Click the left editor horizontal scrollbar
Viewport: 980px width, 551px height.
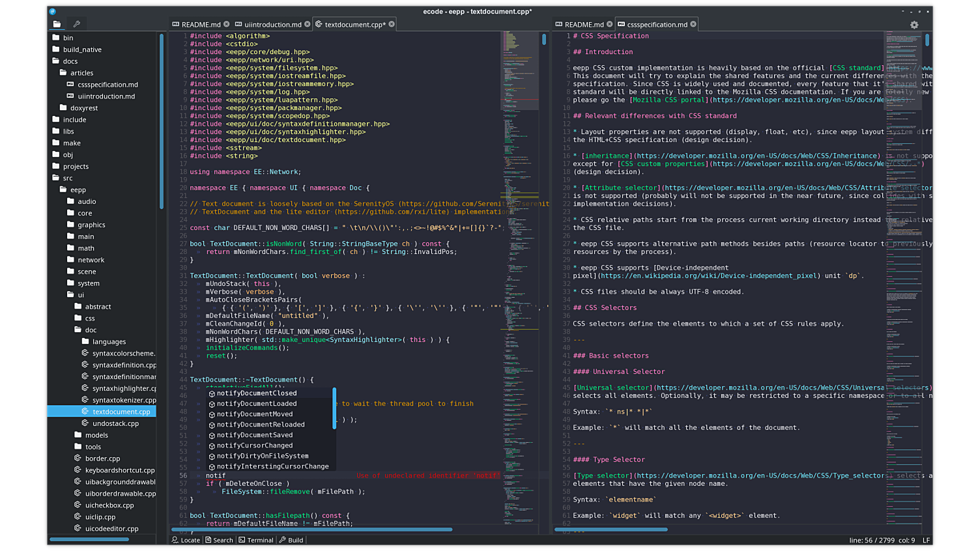[311, 530]
